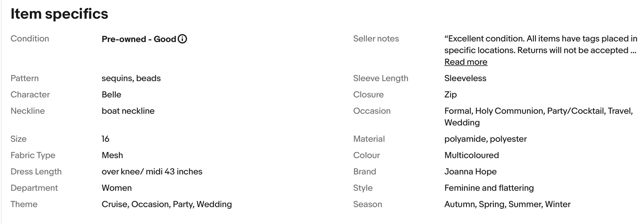Click the Sleeveless sleeve length value
Image resolution: width=644 pixels, height=224 pixels.
click(x=465, y=78)
